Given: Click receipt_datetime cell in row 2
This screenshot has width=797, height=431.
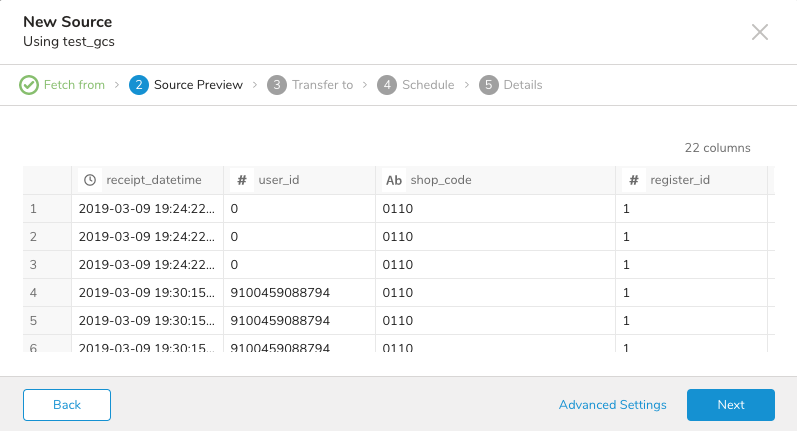Looking at the screenshot, I should [x=147, y=237].
